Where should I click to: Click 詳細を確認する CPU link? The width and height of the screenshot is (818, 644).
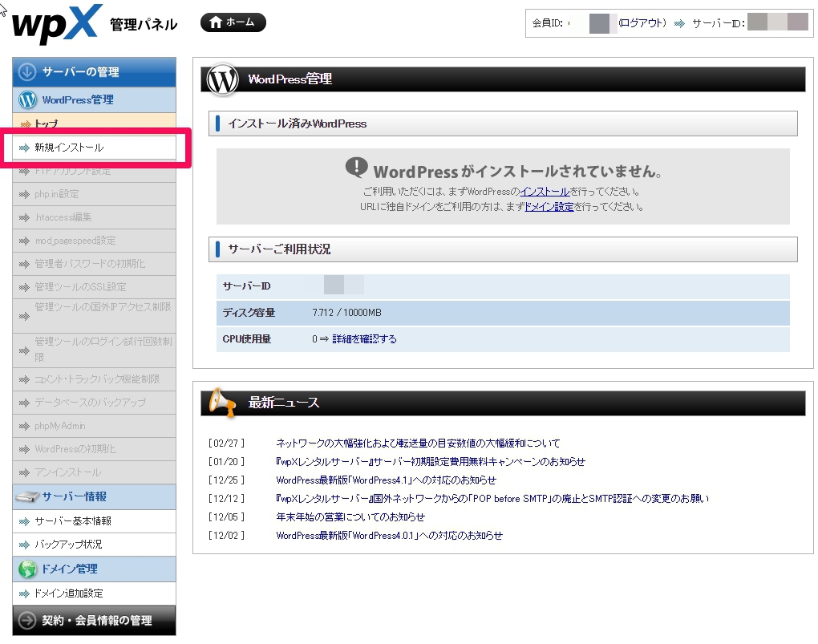click(x=364, y=339)
